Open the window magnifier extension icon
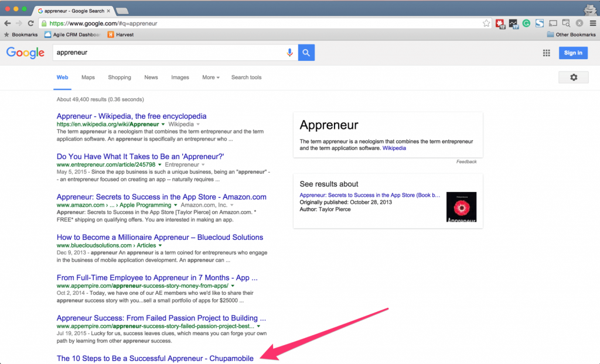 567,23
